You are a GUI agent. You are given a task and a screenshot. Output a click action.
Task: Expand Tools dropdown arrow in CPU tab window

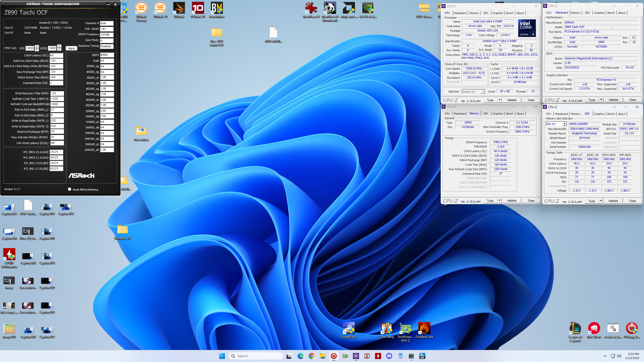pos(500,100)
